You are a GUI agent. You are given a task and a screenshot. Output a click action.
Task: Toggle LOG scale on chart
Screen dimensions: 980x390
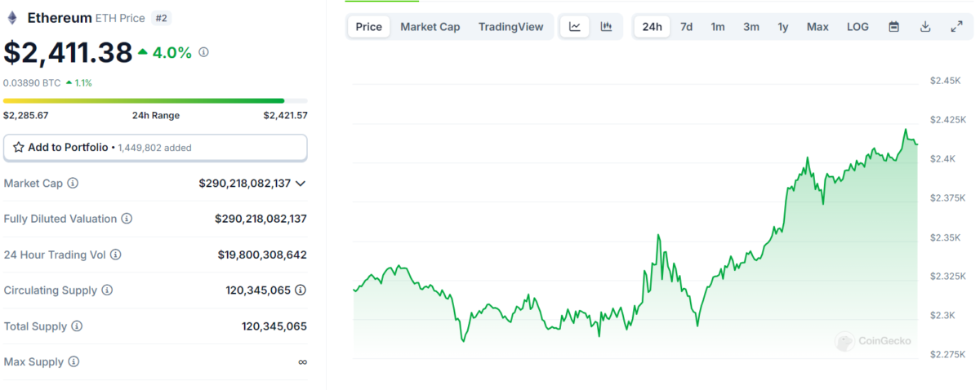click(x=857, y=27)
